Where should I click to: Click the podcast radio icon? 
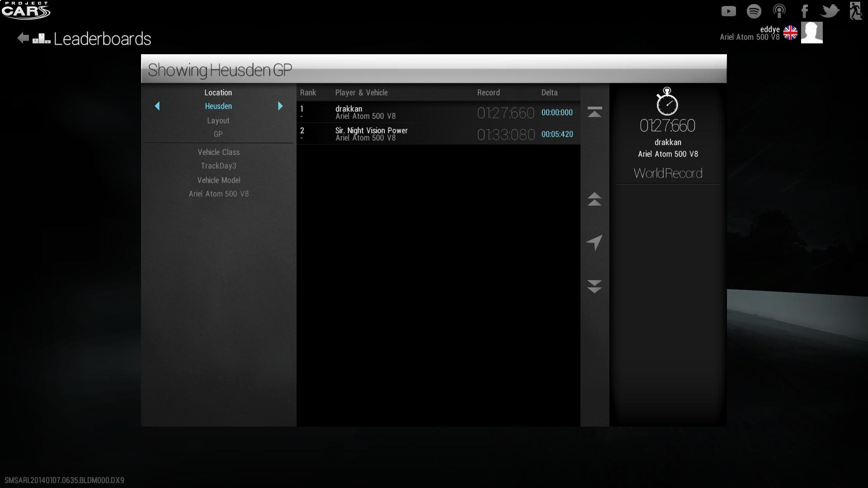coord(779,11)
